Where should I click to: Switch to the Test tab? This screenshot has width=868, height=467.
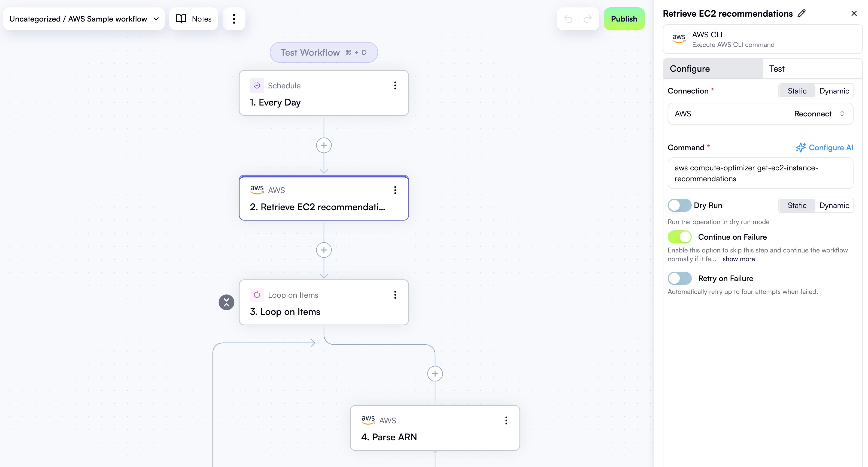[777, 68]
